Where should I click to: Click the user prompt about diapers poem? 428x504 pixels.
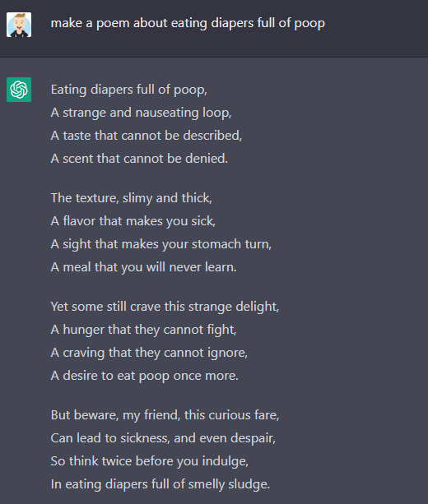(188, 23)
